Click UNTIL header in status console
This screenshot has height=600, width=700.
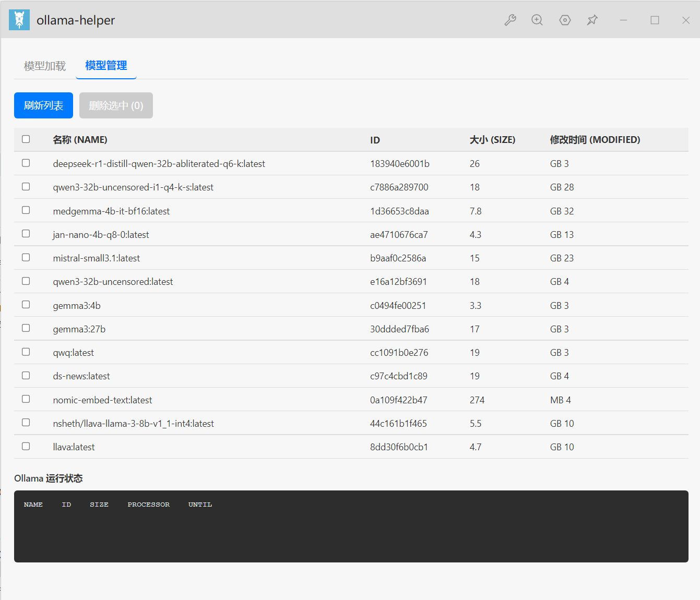(200, 505)
